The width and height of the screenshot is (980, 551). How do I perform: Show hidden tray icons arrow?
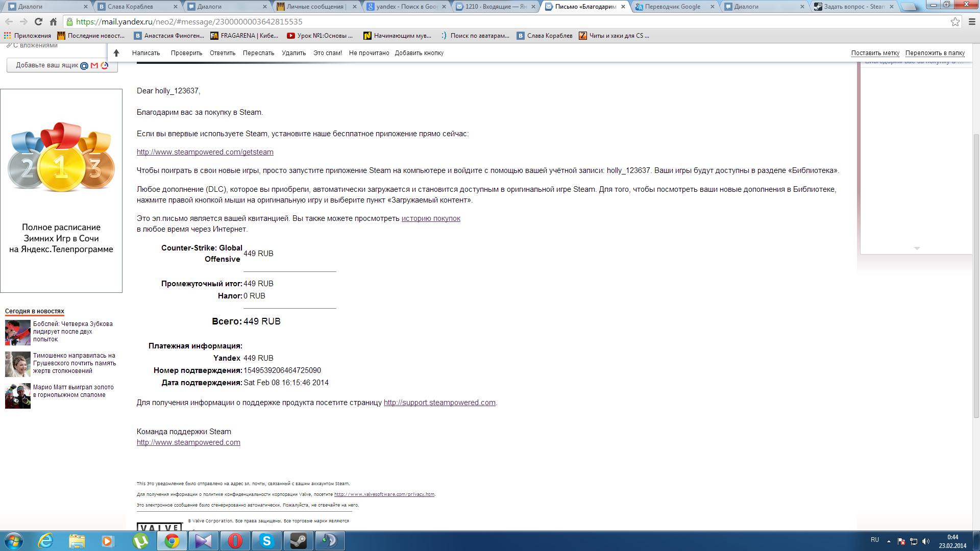889,541
